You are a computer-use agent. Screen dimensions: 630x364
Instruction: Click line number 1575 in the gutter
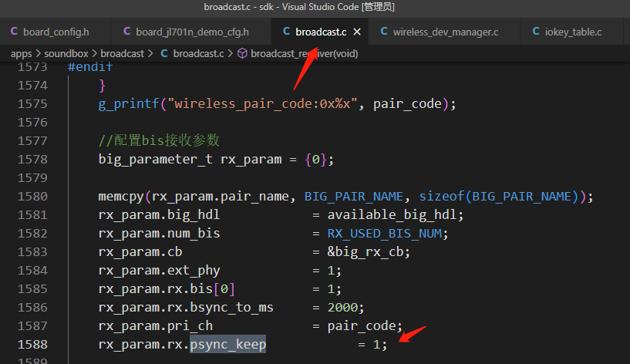(32, 104)
